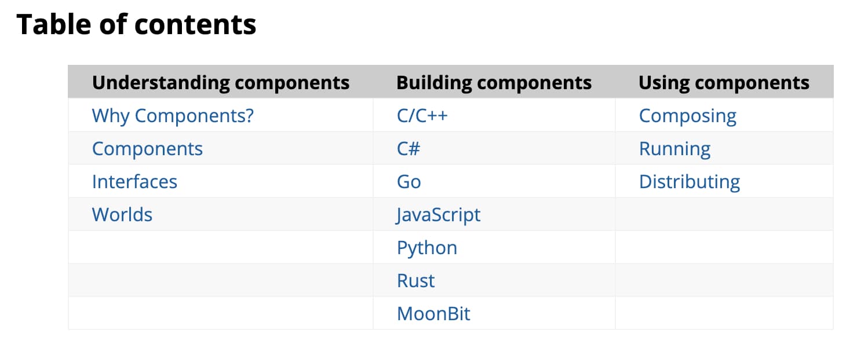Follow the Distributing link
868x359 pixels.
tap(689, 181)
